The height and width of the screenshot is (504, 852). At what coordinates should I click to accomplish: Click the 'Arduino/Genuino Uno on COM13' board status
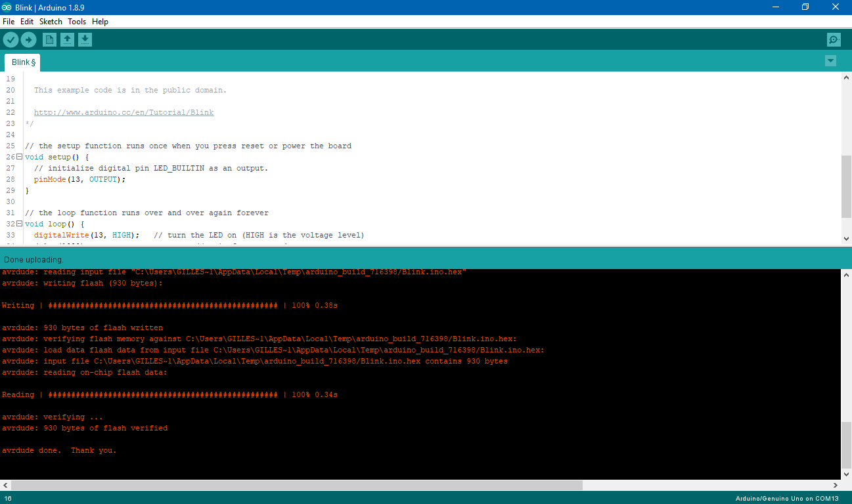[787, 499]
